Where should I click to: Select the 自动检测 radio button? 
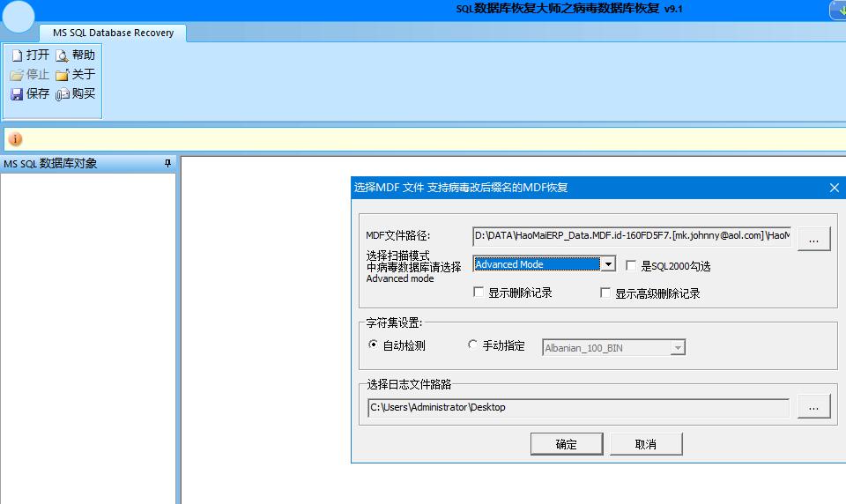coord(373,345)
